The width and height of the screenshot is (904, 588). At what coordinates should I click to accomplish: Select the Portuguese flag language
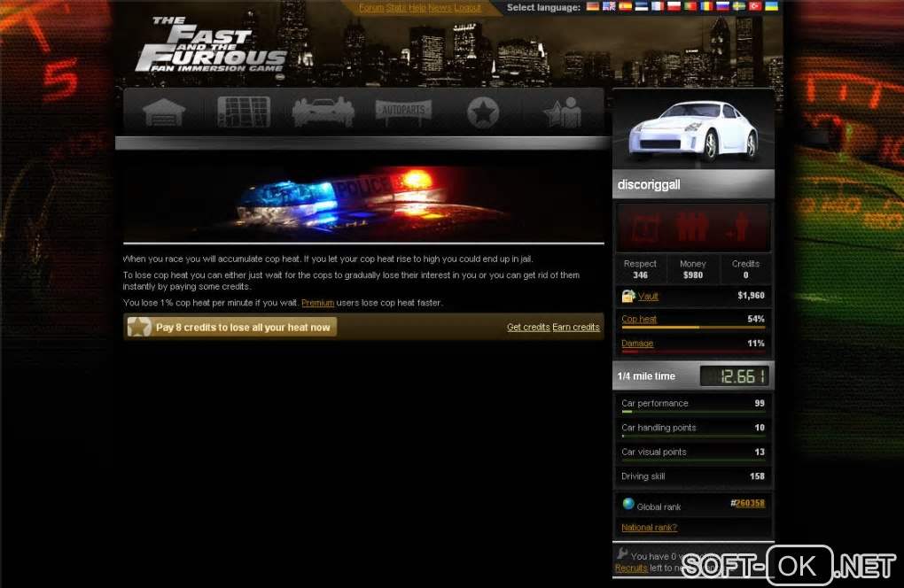[690, 7]
